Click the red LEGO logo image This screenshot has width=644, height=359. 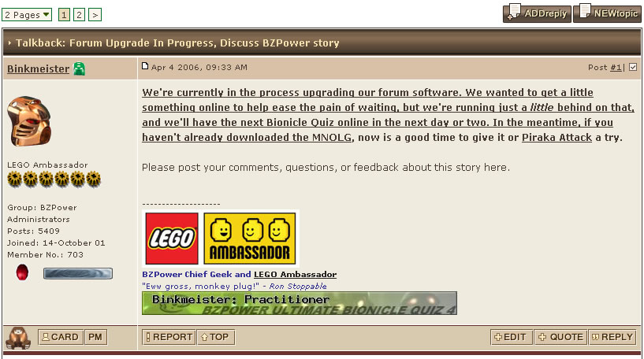pyautogui.click(x=172, y=238)
